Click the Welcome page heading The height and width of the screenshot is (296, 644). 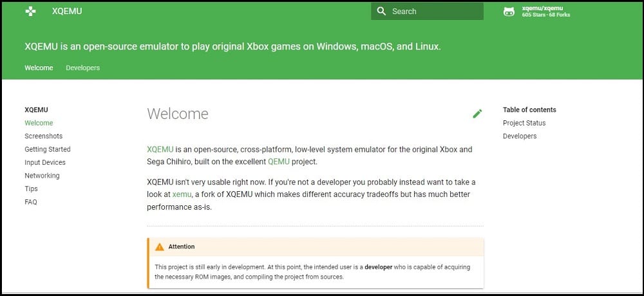pos(178,114)
